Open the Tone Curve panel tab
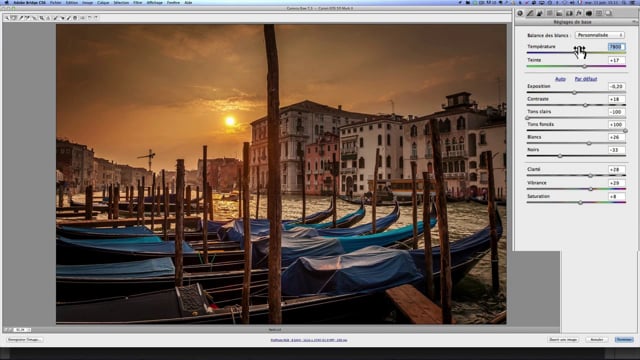 pos(530,13)
